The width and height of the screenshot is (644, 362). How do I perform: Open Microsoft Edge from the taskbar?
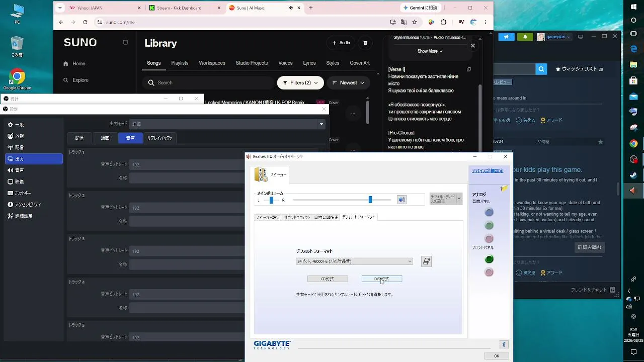[633, 48]
